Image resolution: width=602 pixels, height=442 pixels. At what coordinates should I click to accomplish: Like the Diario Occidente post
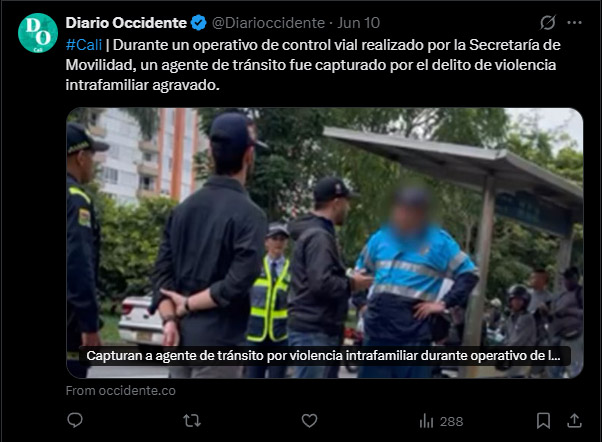[309, 421]
